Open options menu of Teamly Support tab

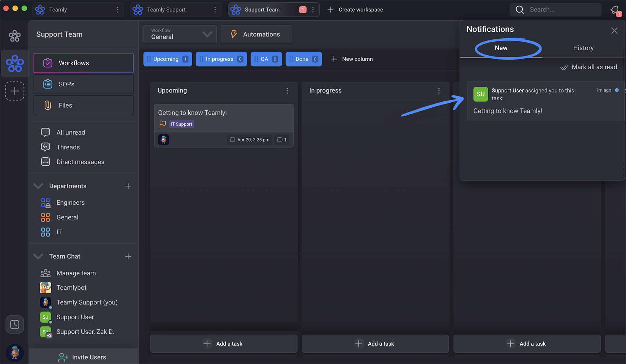tap(215, 10)
